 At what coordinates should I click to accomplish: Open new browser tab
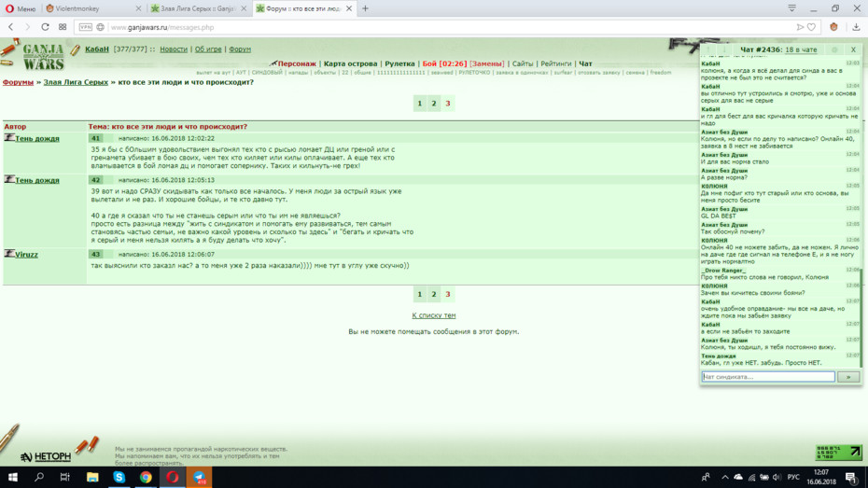click(x=365, y=8)
